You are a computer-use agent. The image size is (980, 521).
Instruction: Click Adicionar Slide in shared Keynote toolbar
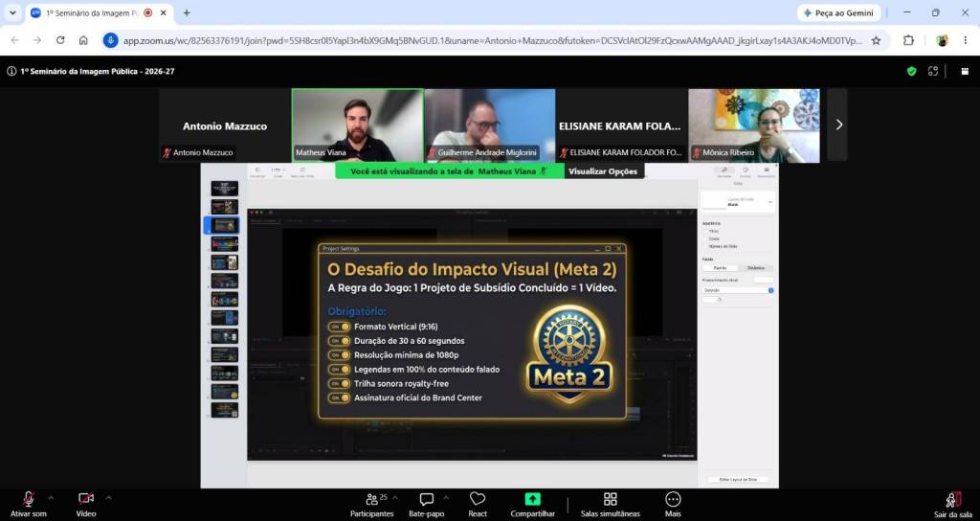click(x=302, y=172)
